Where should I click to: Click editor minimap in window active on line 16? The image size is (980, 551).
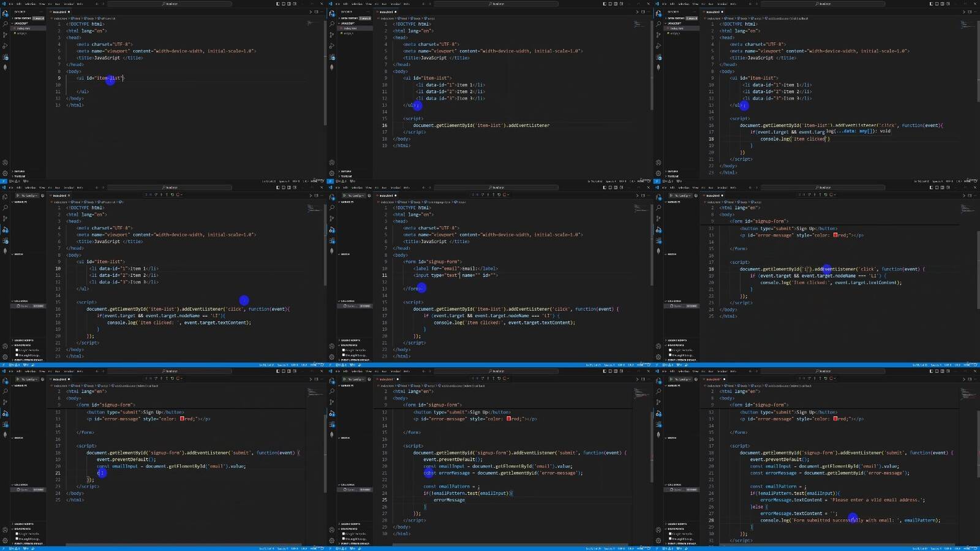tap(639, 25)
